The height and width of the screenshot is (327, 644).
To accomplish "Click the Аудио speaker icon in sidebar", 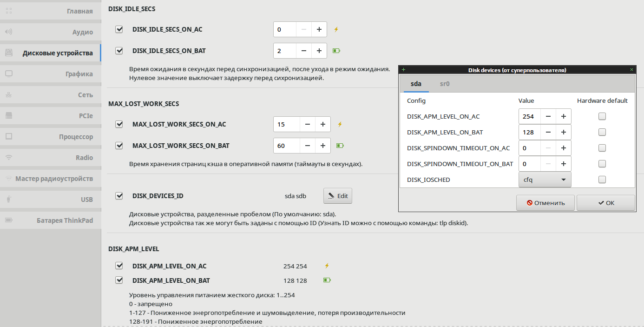I will tap(9, 32).
